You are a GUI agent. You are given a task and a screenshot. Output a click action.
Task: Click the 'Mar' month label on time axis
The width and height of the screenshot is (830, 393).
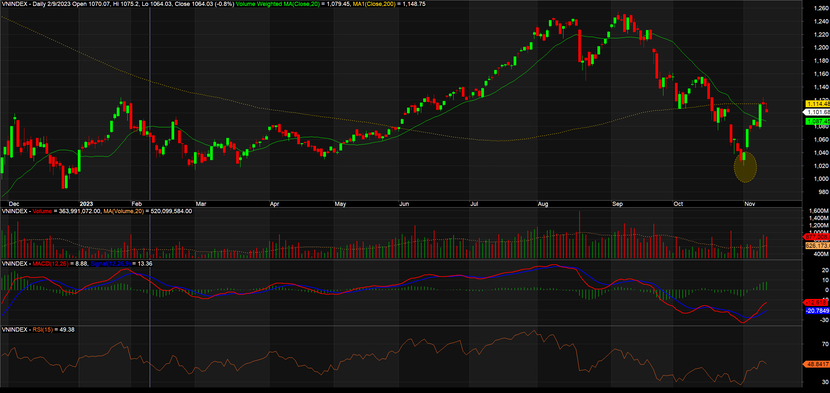tap(202, 203)
